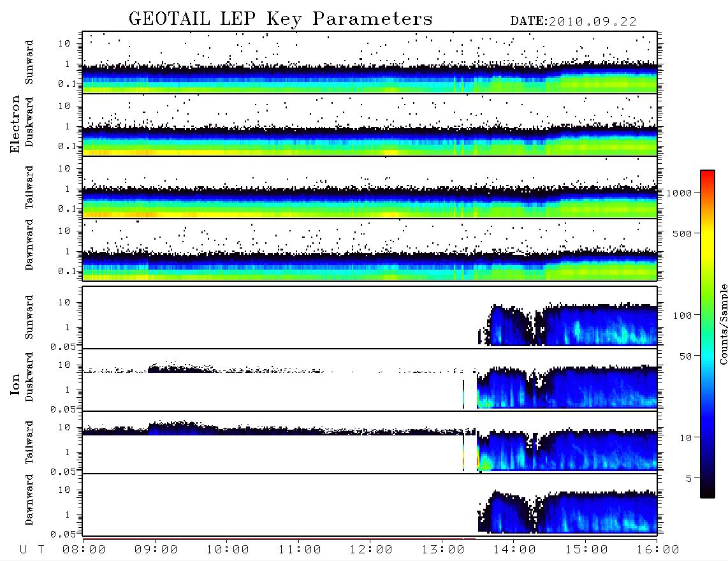Viewport: 728px width, 561px height.
Task: Click the '15:00' time tick label
Action: [586, 550]
